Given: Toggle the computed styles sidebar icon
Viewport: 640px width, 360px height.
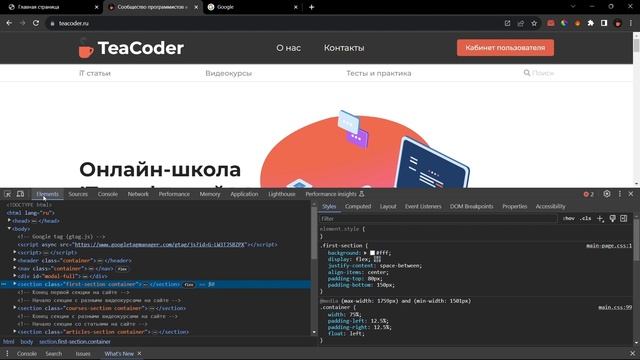Looking at the screenshot, I should click(624, 219).
